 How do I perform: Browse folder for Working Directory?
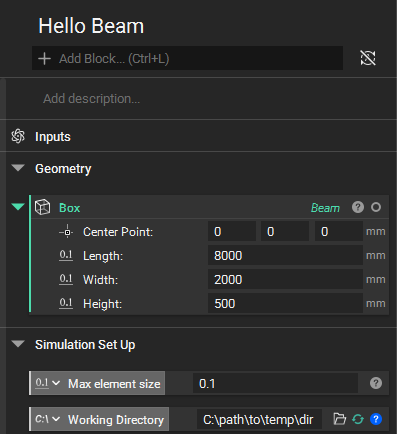pos(340,419)
